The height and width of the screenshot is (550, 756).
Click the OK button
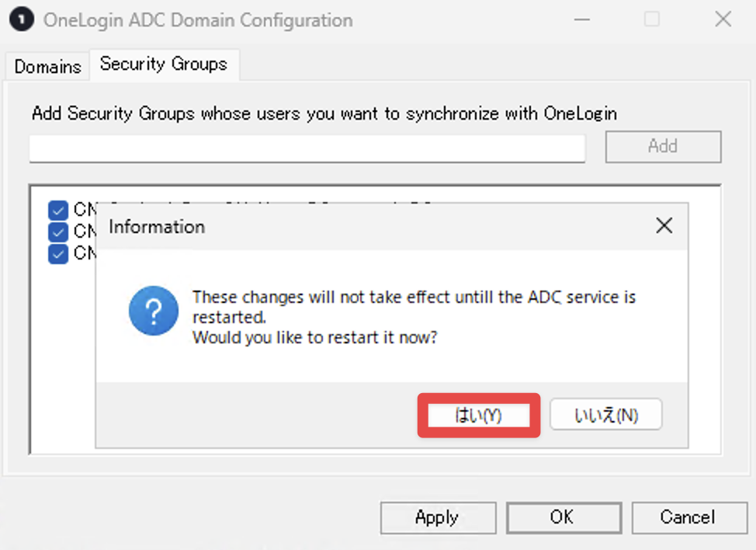(x=564, y=517)
